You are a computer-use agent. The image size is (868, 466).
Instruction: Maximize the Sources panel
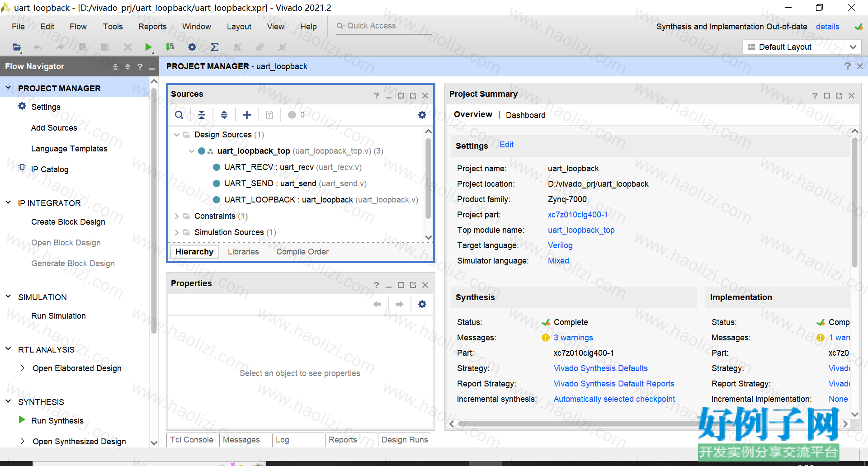(401, 95)
